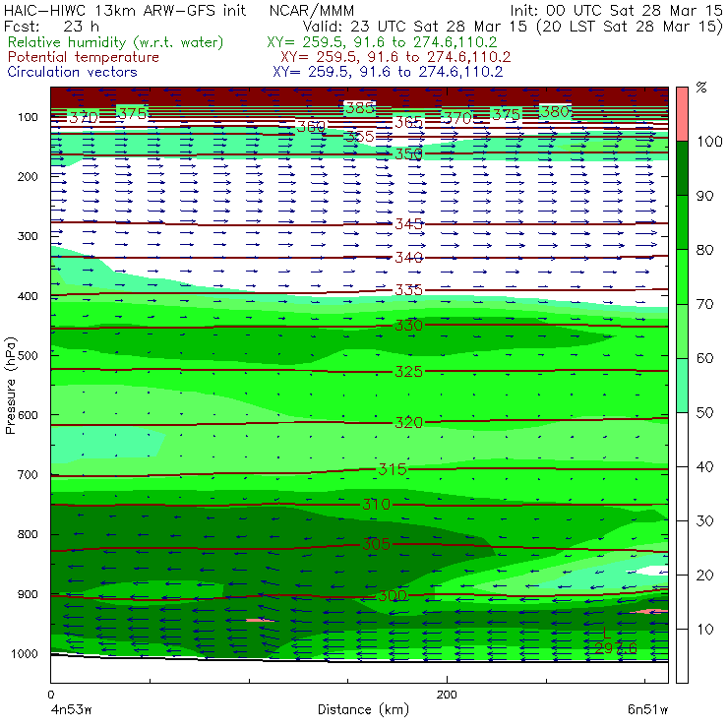
Task: Select the 'Fcst: 23 h' forecast text
Action: tap(51, 26)
